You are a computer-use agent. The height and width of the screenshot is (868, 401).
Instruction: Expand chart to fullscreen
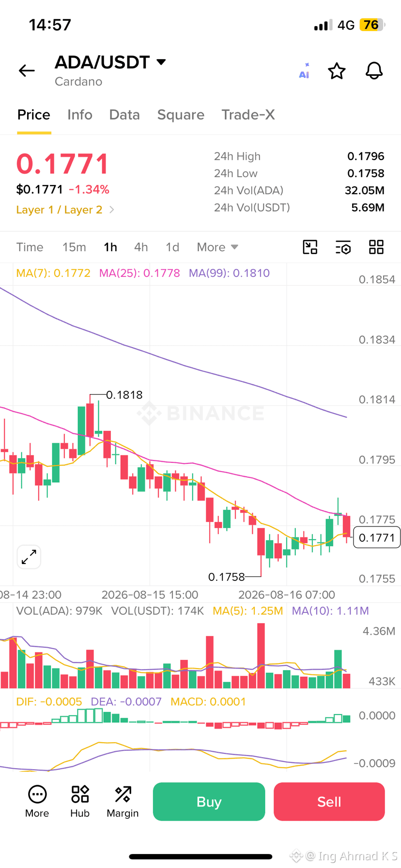(29, 557)
